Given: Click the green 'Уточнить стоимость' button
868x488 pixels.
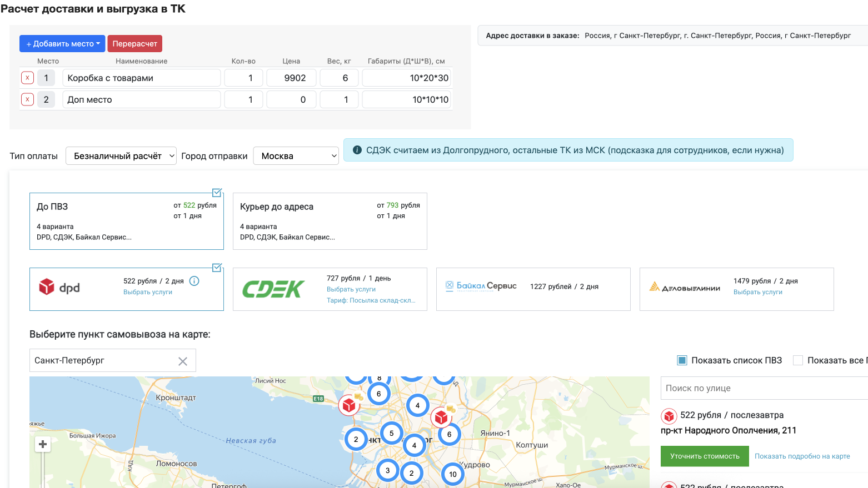Looking at the screenshot, I should tap(705, 456).
